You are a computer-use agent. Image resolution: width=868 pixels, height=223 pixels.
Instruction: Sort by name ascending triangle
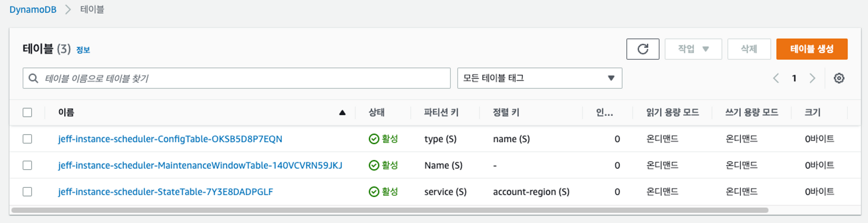[x=342, y=113]
